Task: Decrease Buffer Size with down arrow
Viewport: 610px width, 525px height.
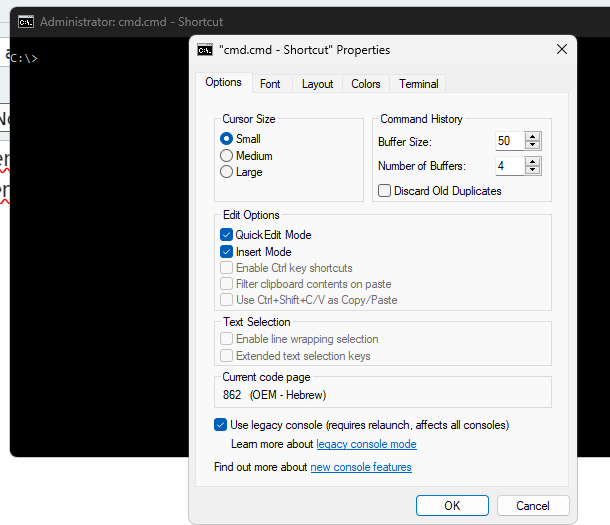Action: [533, 146]
